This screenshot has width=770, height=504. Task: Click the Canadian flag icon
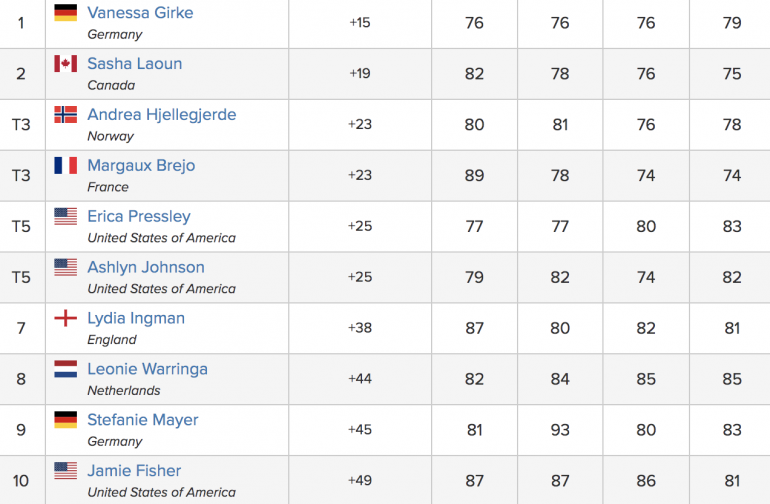tap(65, 63)
